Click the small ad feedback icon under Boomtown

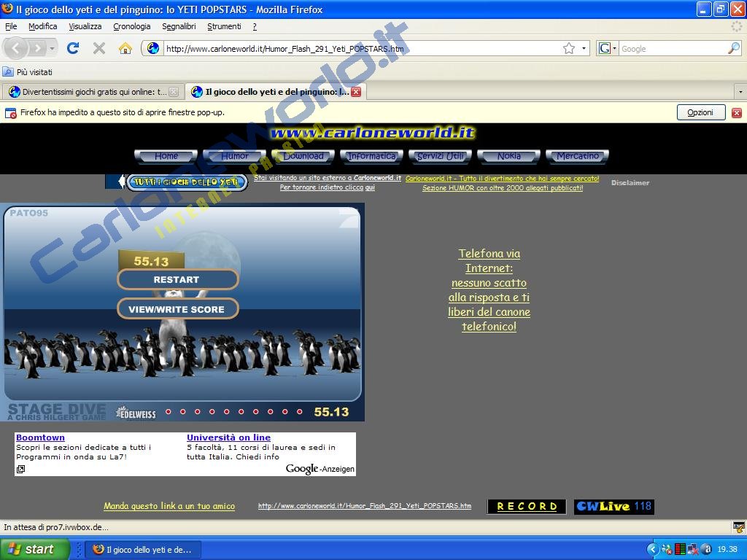pyautogui.click(x=20, y=470)
